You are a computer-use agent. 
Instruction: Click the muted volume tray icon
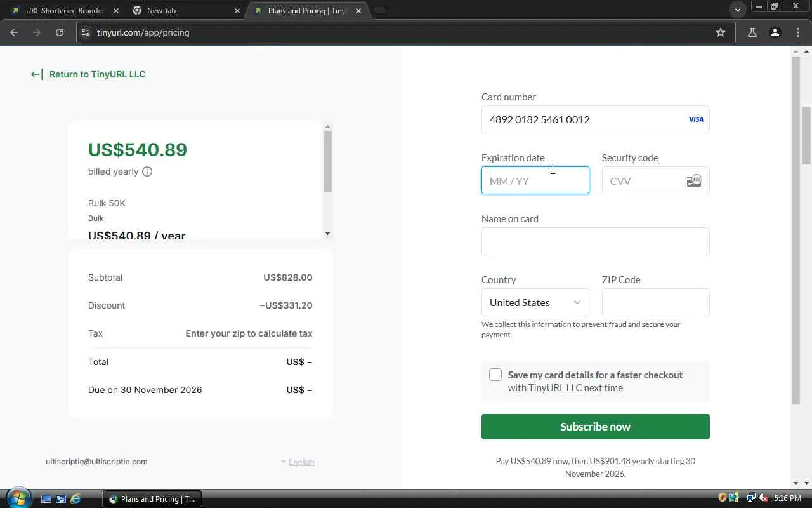[763, 498]
